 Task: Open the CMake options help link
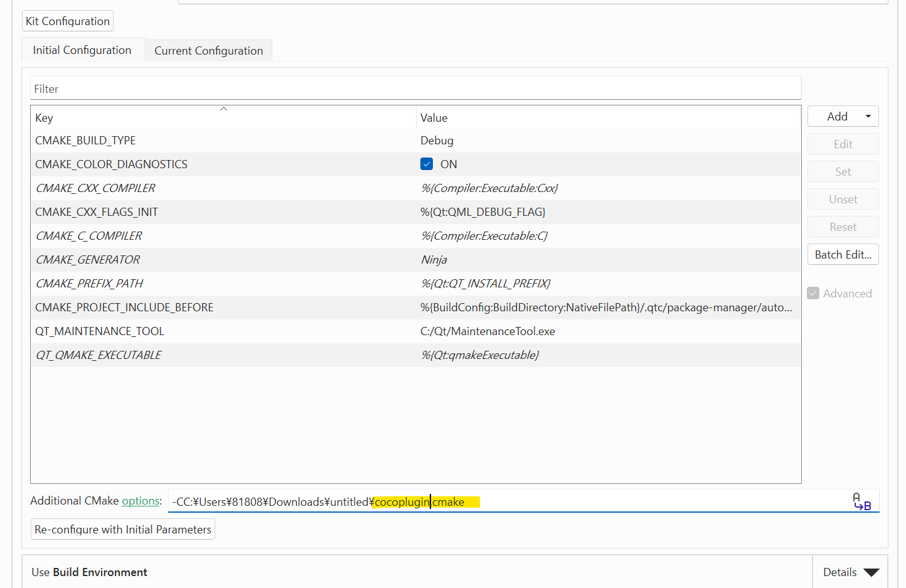(141, 501)
